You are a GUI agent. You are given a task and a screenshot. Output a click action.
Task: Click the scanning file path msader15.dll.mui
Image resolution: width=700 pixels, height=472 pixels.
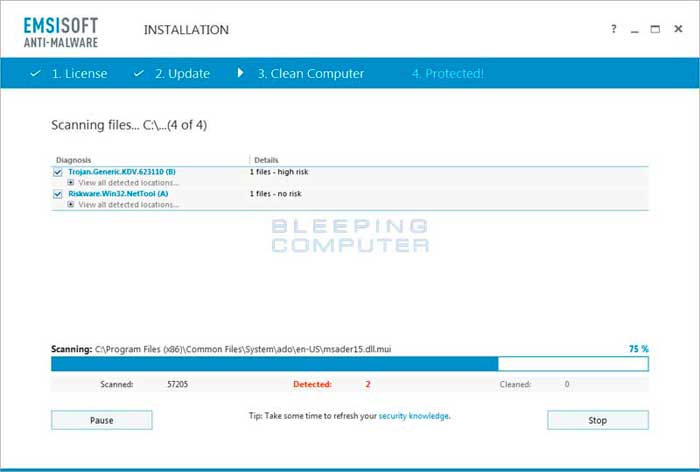pyautogui.click(x=243, y=349)
